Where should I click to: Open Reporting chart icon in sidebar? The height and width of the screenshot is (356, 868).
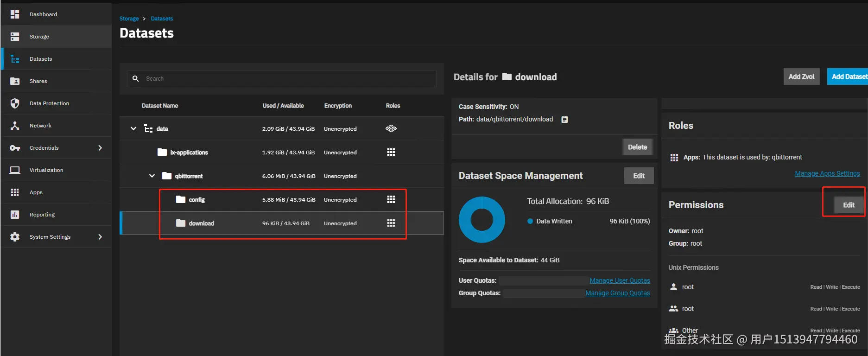pyautogui.click(x=15, y=215)
